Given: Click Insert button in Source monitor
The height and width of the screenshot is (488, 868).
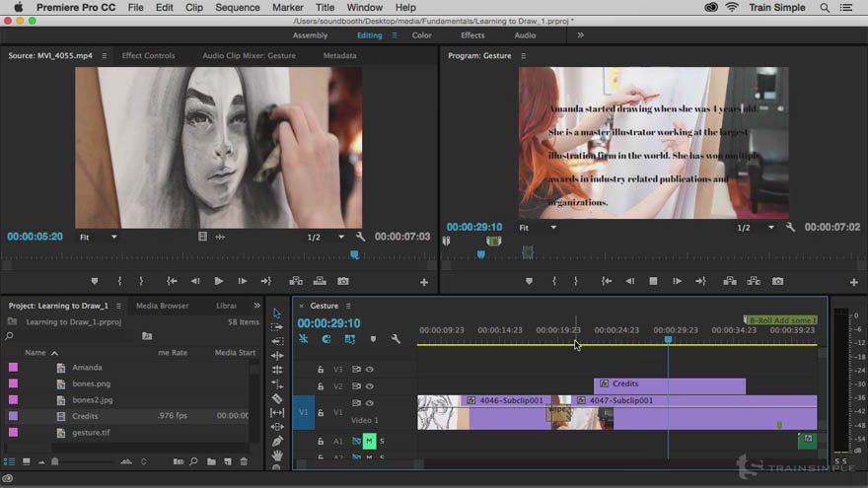Looking at the screenshot, I should 296,281.
